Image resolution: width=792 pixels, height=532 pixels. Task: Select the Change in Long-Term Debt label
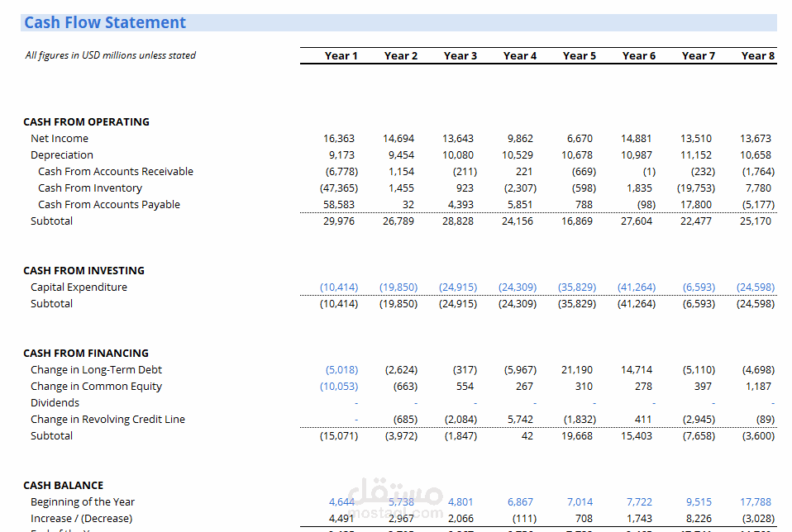96,370
